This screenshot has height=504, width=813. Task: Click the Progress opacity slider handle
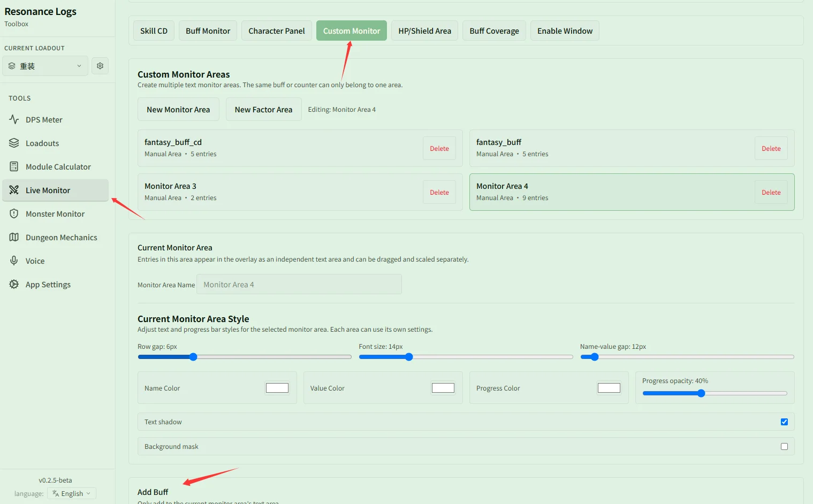[701, 393]
